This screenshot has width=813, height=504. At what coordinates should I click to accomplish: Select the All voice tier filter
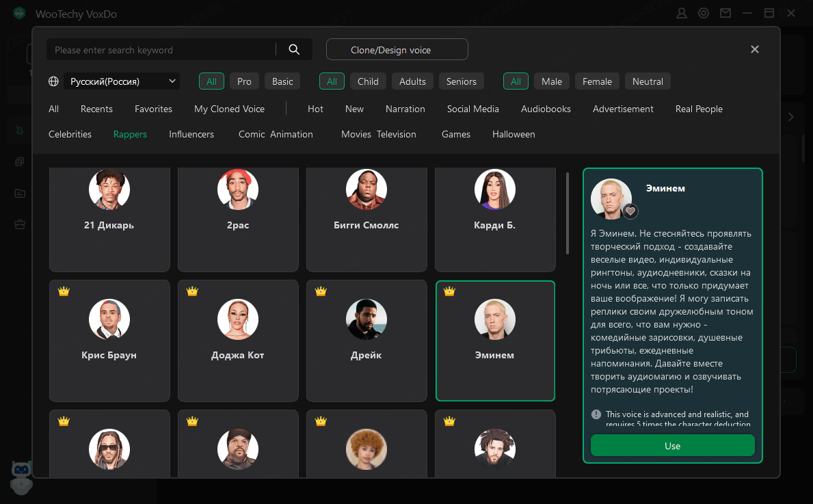tap(211, 81)
